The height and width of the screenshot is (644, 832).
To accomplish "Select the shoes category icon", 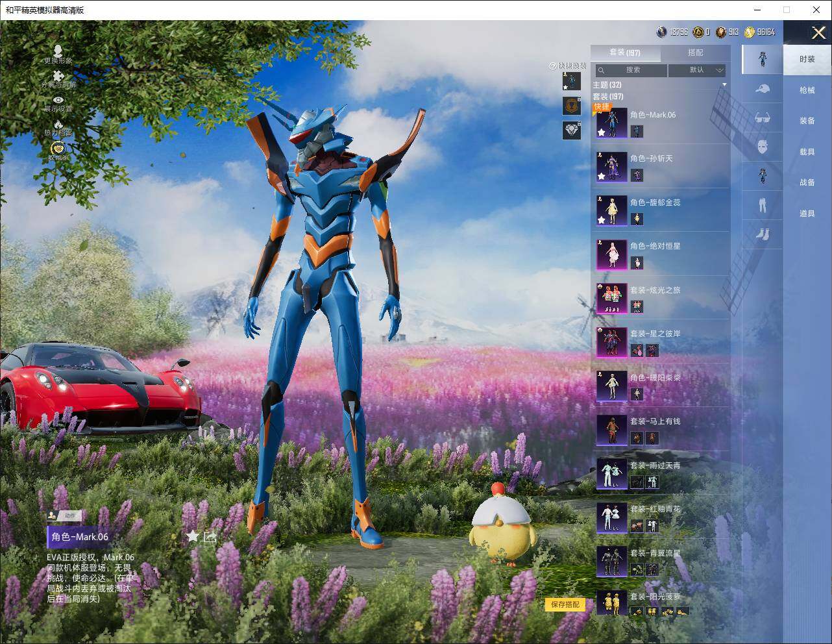I will pos(762,234).
